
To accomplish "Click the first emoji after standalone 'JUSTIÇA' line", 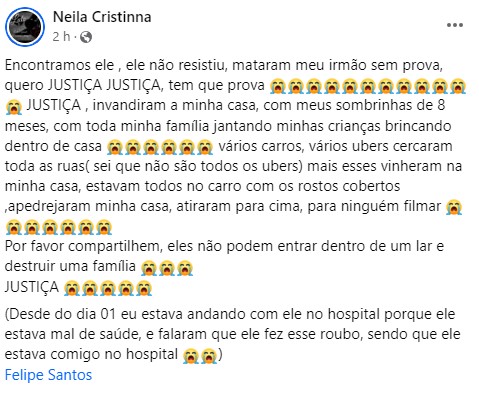I will pos(71,288).
